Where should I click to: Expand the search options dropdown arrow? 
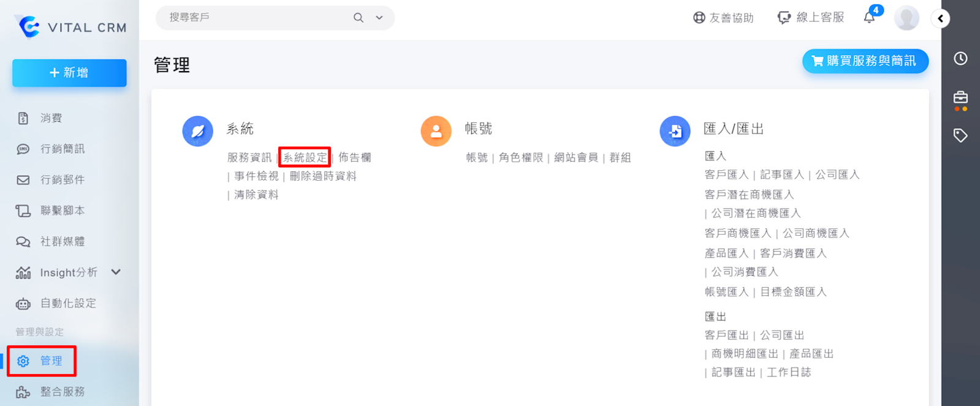click(379, 18)
